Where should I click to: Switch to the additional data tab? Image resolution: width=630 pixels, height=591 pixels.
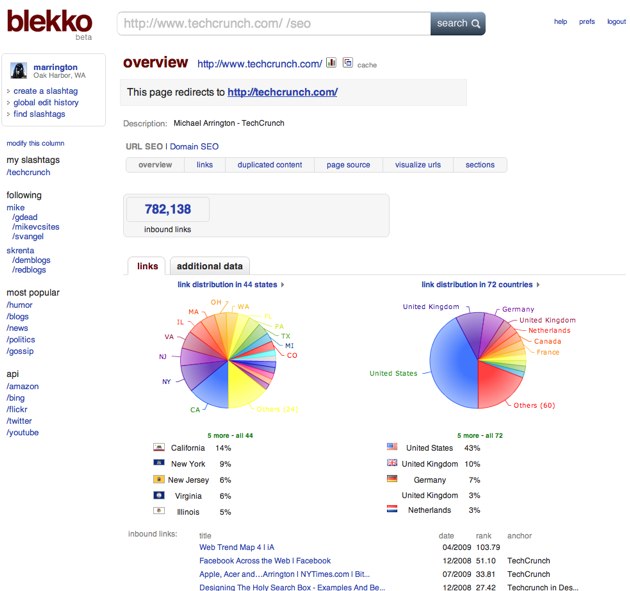point(210,266)
